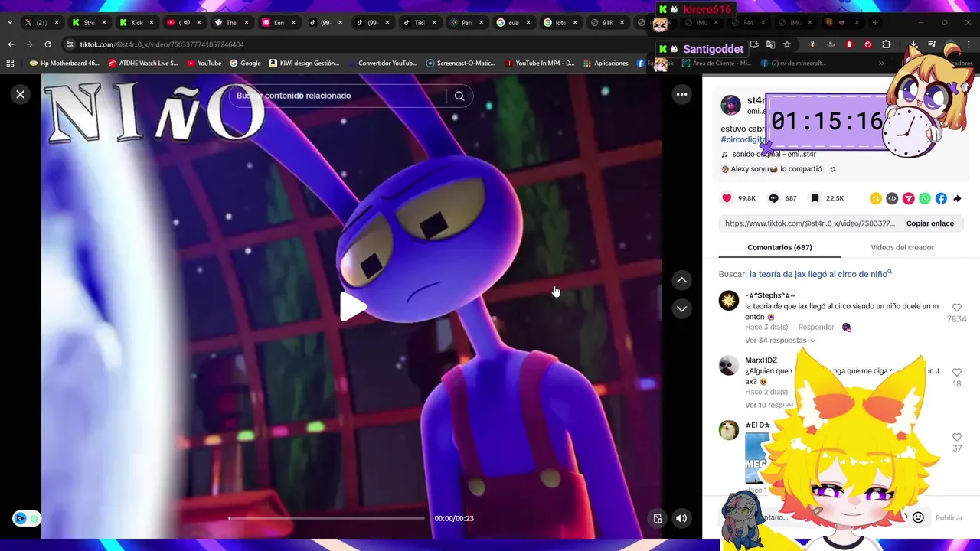Image resolution: width=980 pixels, height=551 pixels.
Task: Open YouTube bookmark in bookmarks bar
Action: (204, 64)
